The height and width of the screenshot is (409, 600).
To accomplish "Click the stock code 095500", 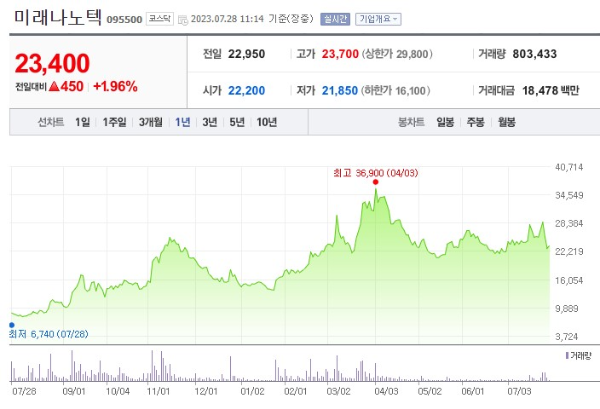I will pyautogui.click(x=124, y=20).
